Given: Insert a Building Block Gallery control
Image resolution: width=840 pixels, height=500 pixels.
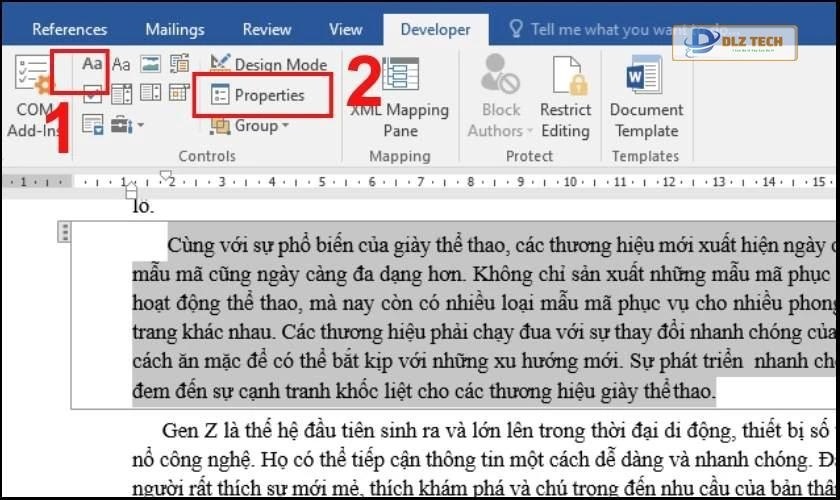Looking at the screenshot, I should click(x=179, y=64).
